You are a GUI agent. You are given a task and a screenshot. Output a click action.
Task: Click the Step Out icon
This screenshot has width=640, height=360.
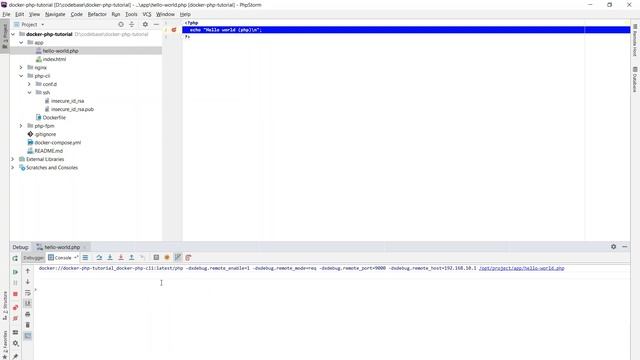point(132,258)
